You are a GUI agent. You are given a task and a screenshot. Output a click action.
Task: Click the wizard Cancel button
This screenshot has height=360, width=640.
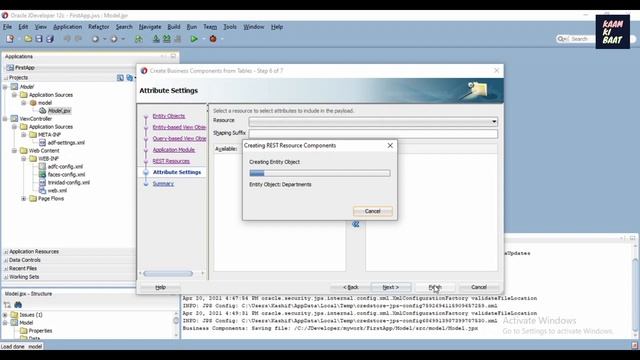(x=479, y=287)
